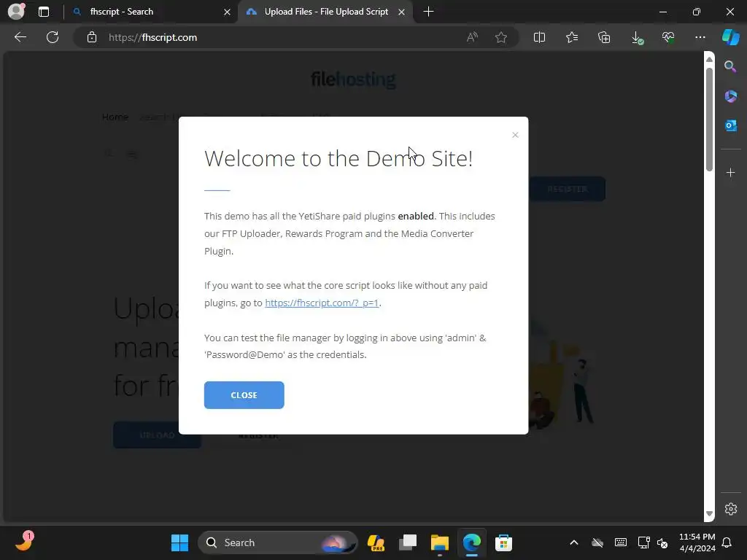Click the browser profile avatar
Image resolution: width=747 pixels, height=560 pixels.
[17, 11]
